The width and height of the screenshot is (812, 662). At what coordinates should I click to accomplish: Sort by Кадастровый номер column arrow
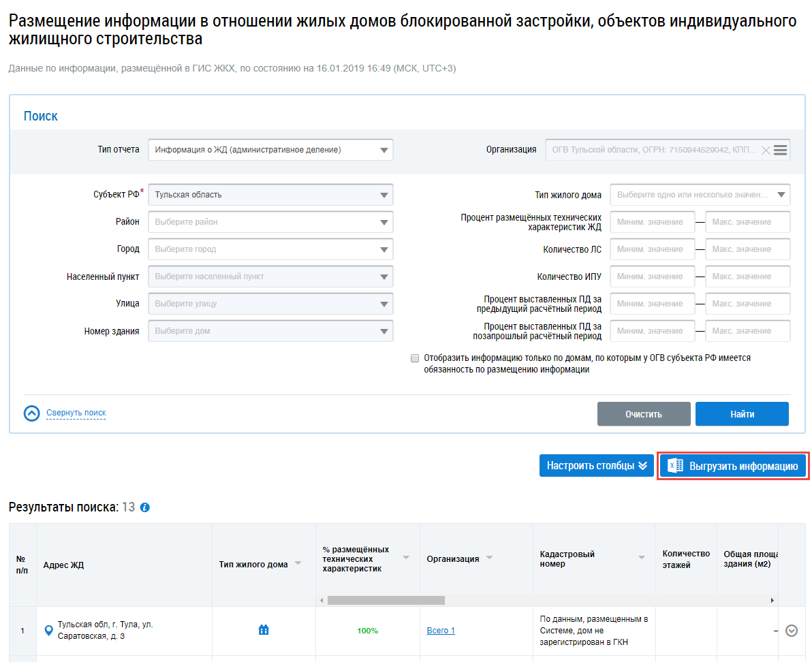641,558
